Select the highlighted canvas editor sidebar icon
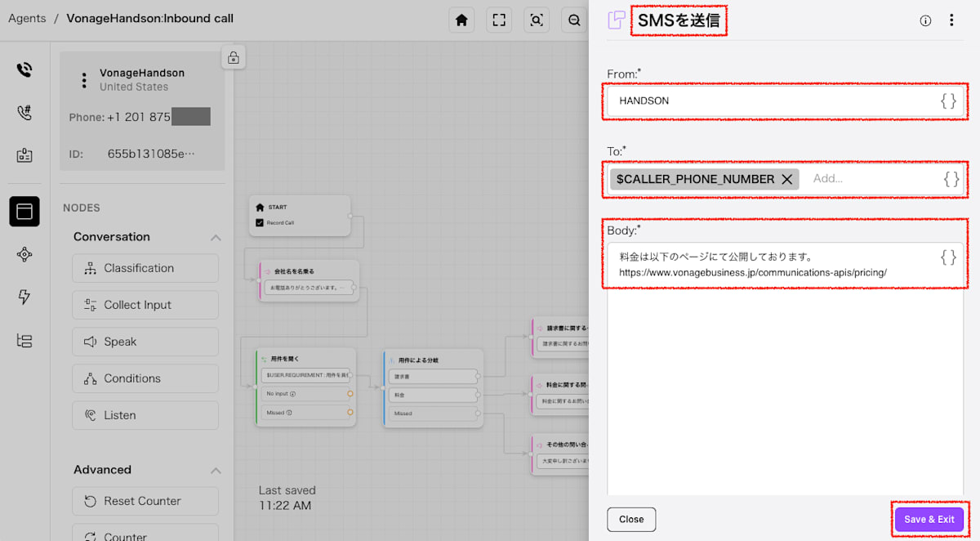 pyautogui.click(x=24, y=212)
